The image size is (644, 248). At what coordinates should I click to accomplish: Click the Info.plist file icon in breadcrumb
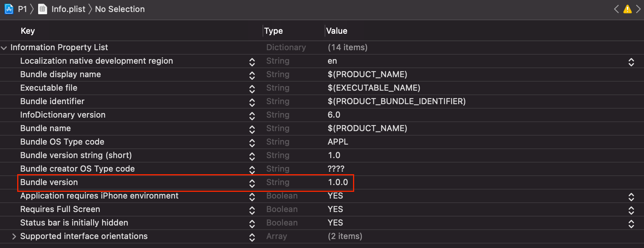[43, 9]
